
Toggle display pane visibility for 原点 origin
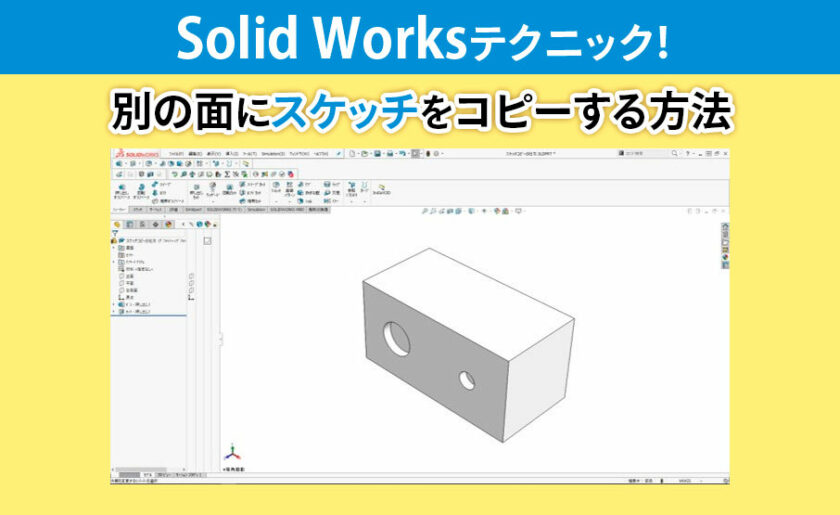pyautogui.click(x=191, y=297)
